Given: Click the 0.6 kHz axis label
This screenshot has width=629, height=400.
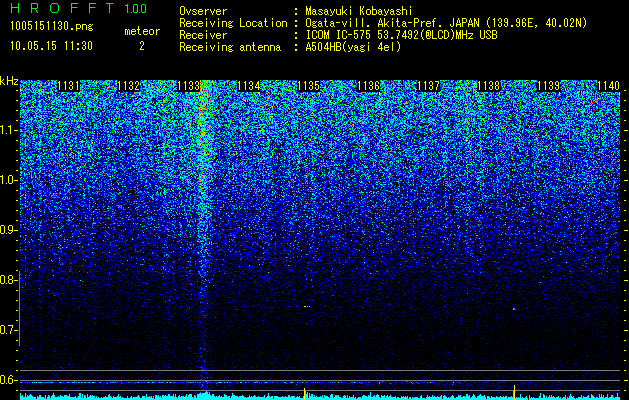Looking at the screenshot, I should click(x=9, y=380).
